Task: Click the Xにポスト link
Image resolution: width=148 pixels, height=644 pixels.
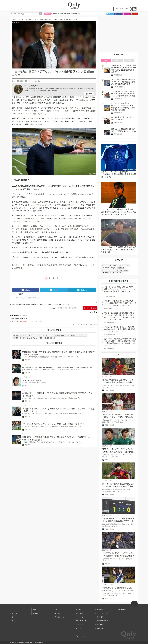Action: click(33, 321)
